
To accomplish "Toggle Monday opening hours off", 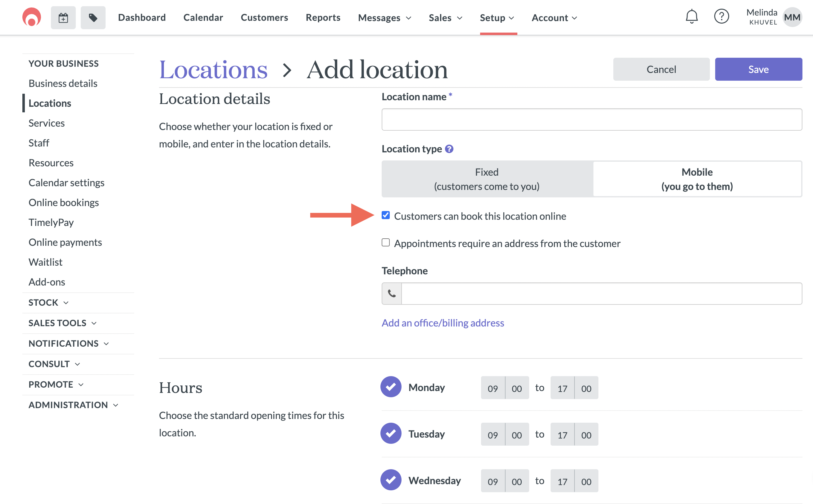I will click(x=391, y=387).
